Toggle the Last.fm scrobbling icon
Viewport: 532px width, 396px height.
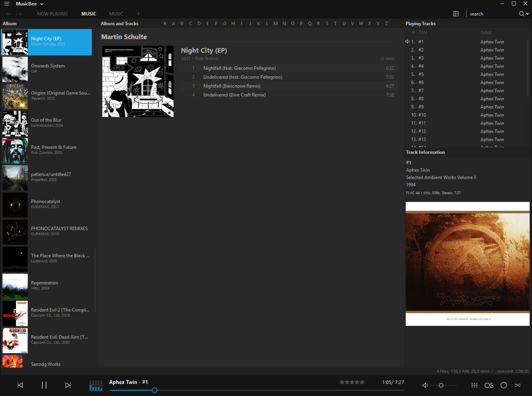tap(489, 385)
